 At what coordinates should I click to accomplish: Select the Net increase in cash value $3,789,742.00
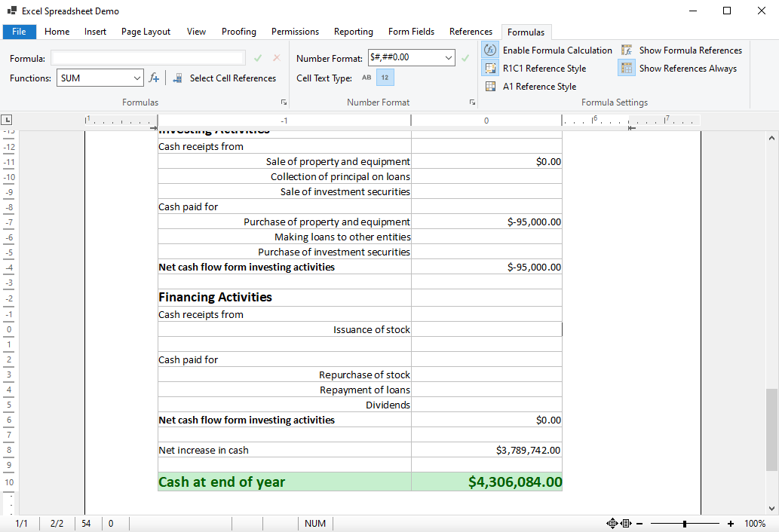click(x=528, y=450)
